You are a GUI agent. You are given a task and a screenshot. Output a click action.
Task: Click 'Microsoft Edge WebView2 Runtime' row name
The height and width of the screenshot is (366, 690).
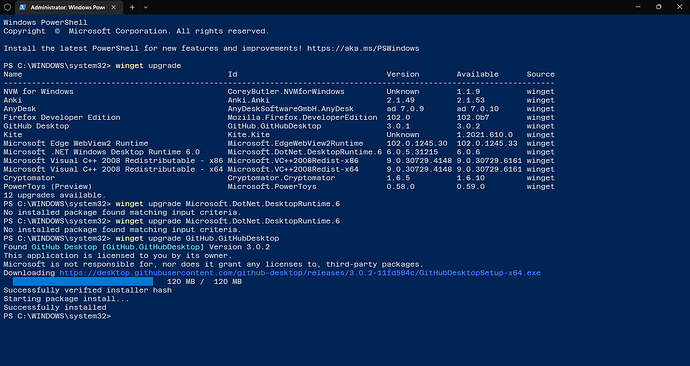click(x=76, y=143)
